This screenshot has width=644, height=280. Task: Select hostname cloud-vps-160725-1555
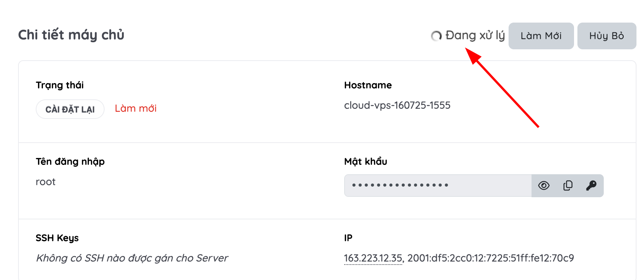[397, 105]
